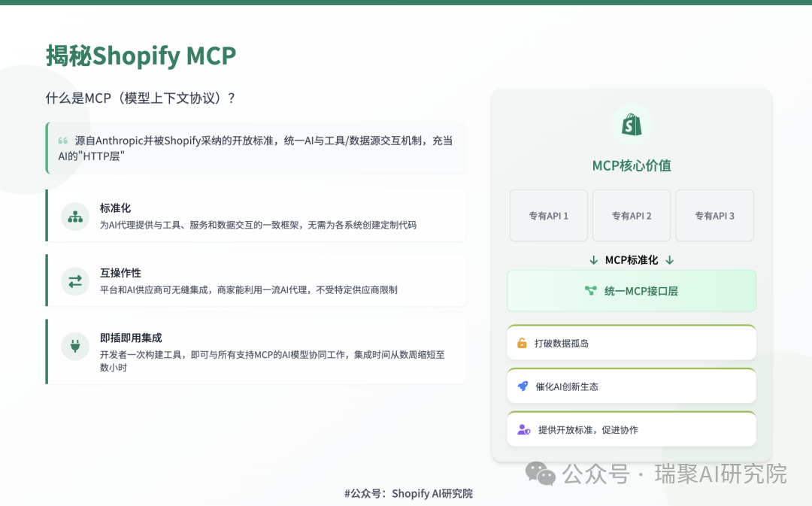Click the 什么是MCP（模型上下文协议）？ subtitle
Image resolution: width=812 pixels, height=506 pixels.
[141, 98]
